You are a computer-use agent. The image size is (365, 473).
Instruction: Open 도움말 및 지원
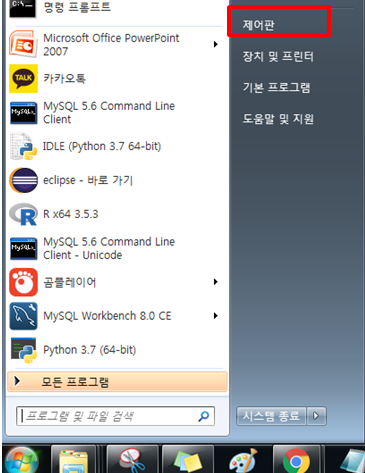point(278,119)
